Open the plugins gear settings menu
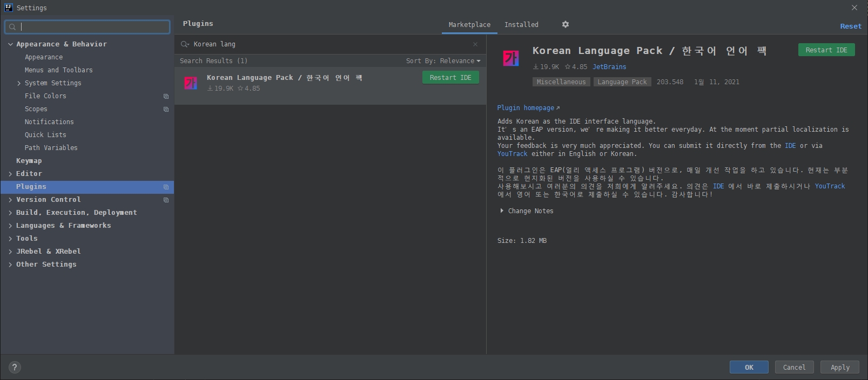This screenshot has height=380, width=868. [x=566, y=24]
